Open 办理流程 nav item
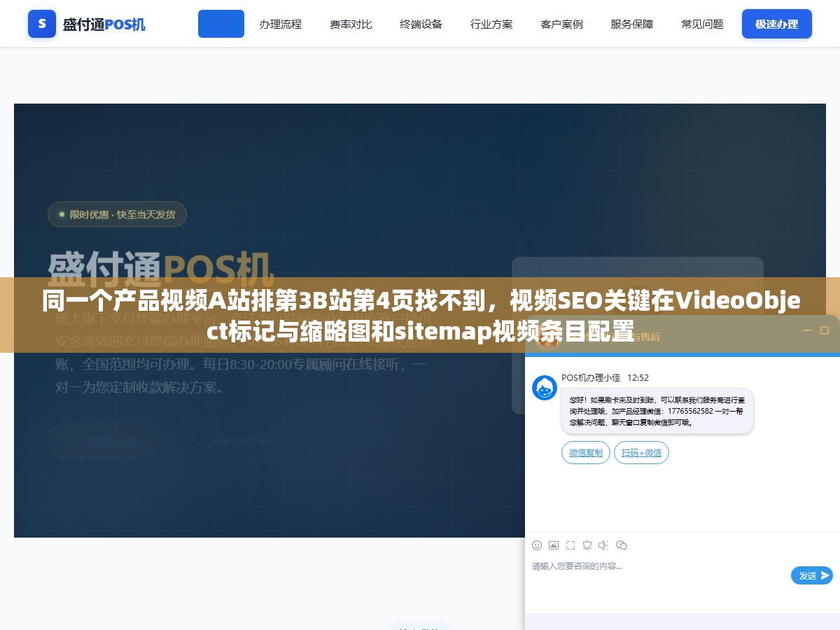Viewport: 840px width, 630px height. (x=280, y=24)
